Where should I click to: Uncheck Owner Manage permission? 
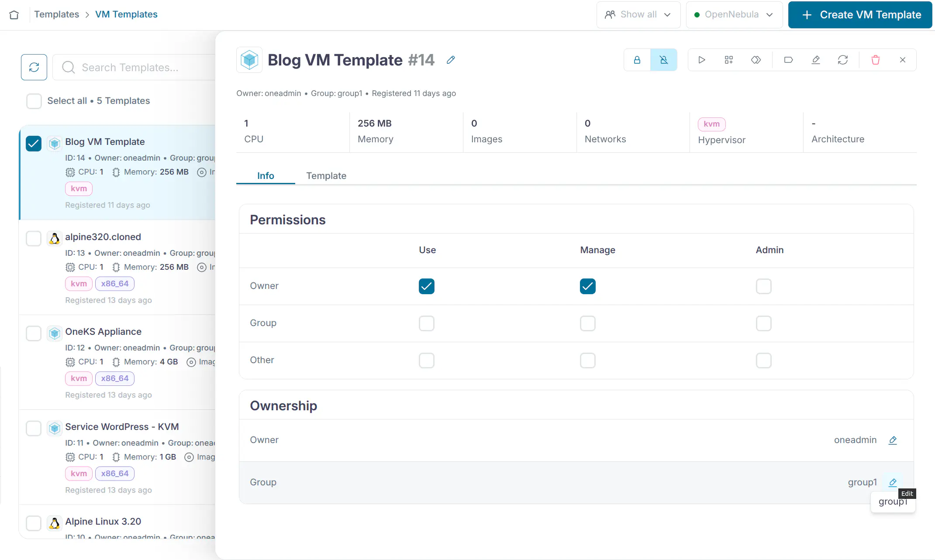588,286
